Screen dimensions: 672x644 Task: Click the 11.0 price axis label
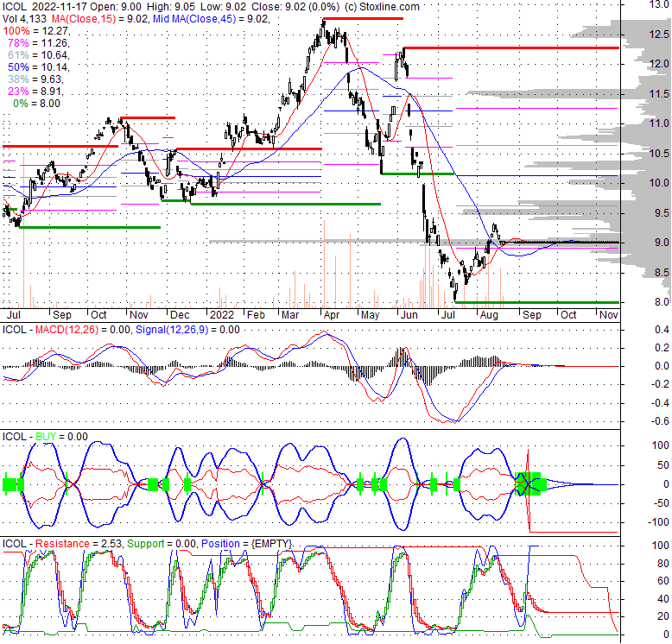tap(659, 123)
